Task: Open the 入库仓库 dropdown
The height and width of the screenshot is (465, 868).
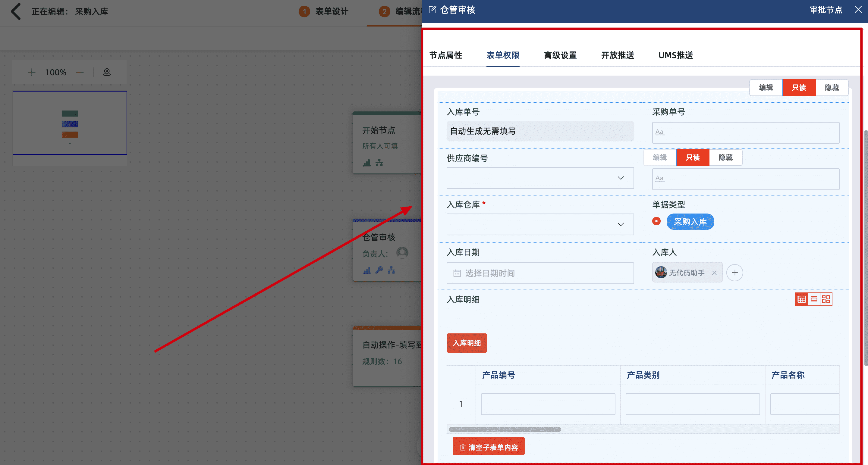Action: 620,224
